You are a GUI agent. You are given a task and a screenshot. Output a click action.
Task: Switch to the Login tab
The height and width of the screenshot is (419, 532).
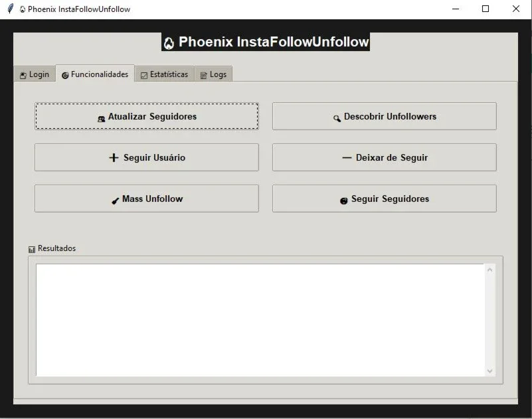[x=35, y=74]
